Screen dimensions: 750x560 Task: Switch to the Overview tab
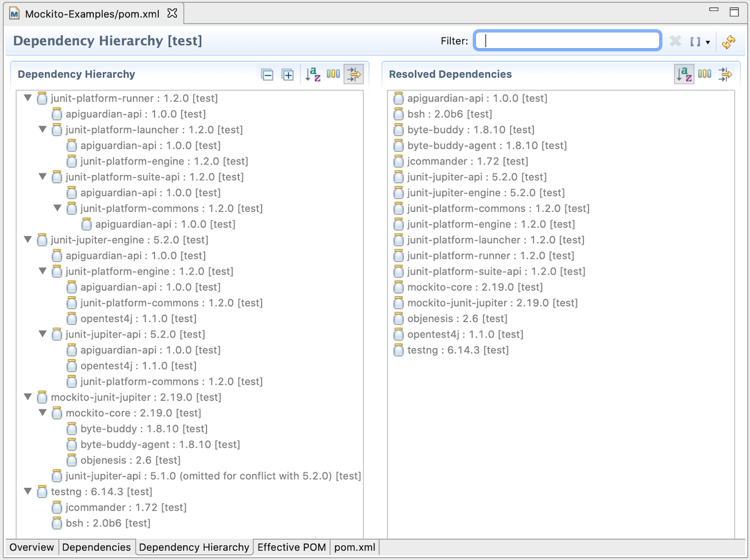(x=32, y=547)
